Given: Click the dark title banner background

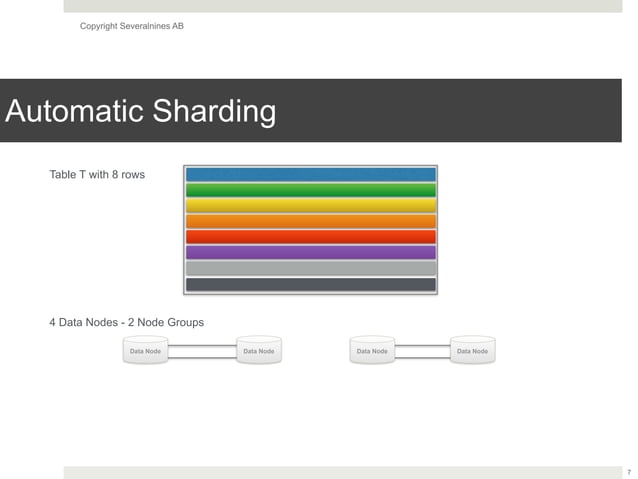Looking at the screenshot, I should tap(448, 110).
